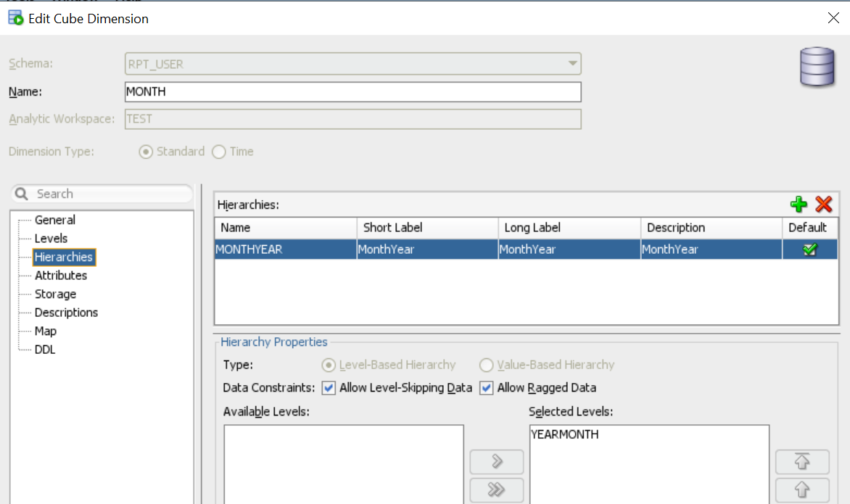Open the Storage section
The image size is (850, 504).
pyautogui.click(x=55, y=294)
